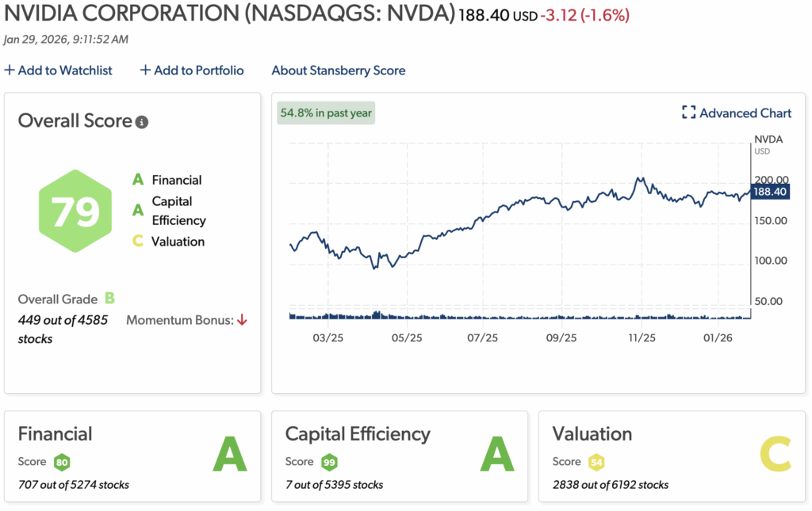Open the About Stansberry Score link
This screenshot has height=511, width=812.
click(x=338, y=71)
